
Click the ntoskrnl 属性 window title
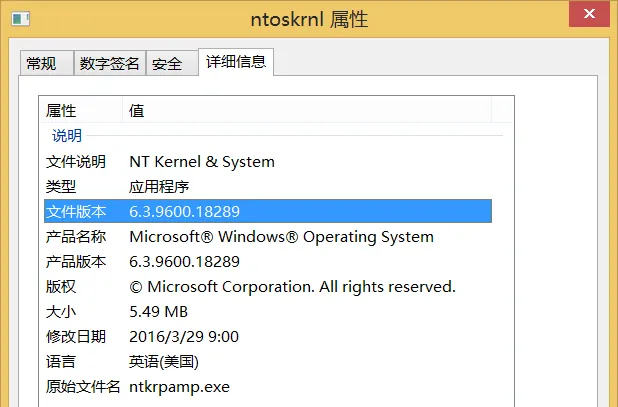[309, 19]
